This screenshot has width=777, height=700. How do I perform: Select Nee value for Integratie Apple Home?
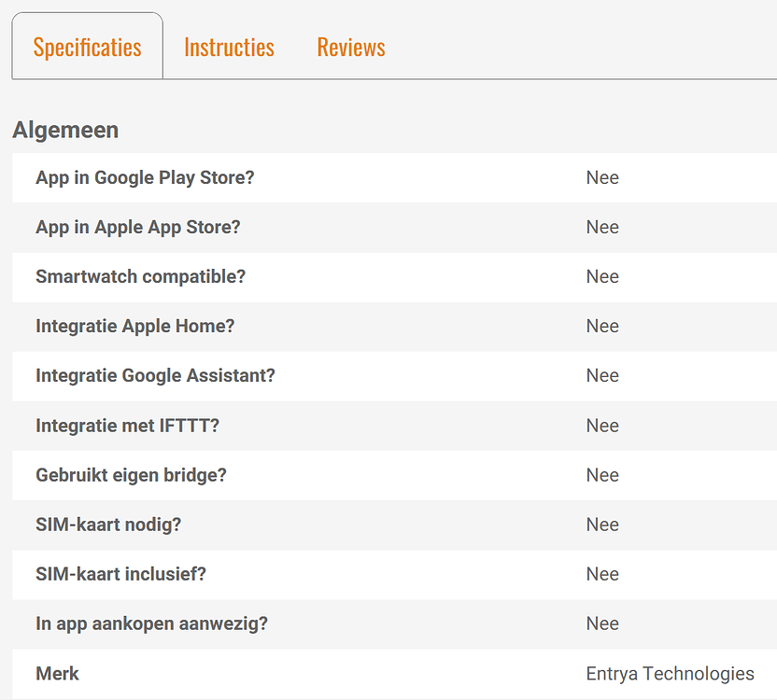click(602, 327)
